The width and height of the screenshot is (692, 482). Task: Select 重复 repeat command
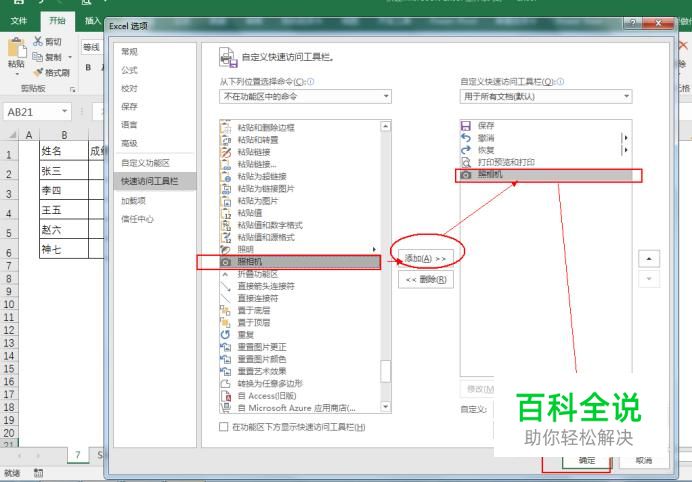tap(300, 335)
